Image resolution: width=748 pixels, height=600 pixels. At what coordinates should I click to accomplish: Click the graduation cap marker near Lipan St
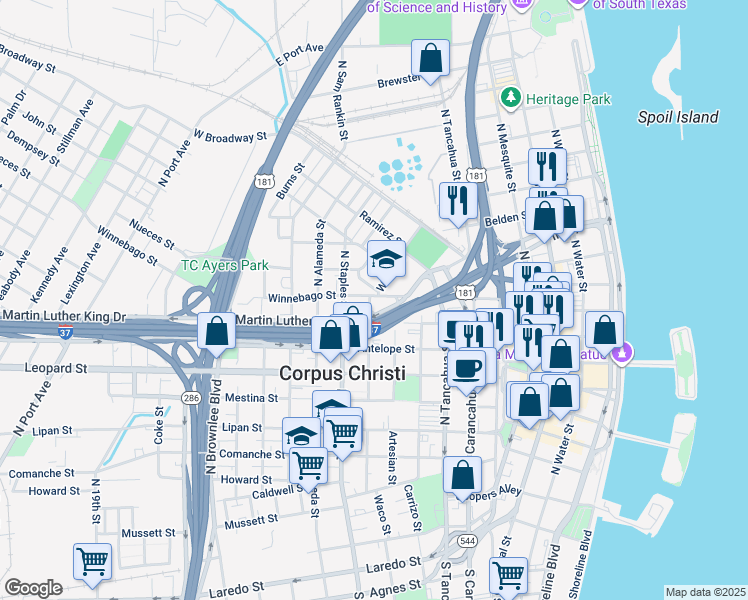click(301, 436)
